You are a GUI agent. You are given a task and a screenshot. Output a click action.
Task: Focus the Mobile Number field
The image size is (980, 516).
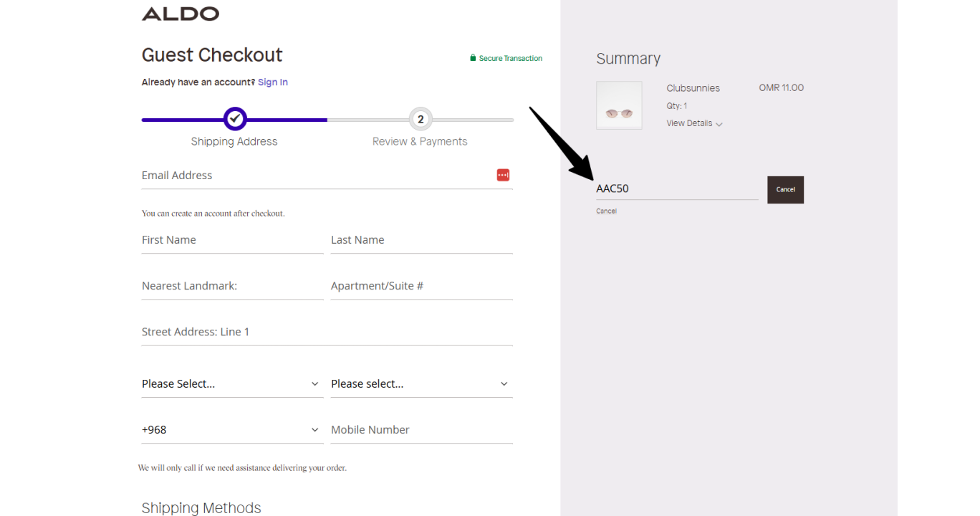[x=422, y=430]
